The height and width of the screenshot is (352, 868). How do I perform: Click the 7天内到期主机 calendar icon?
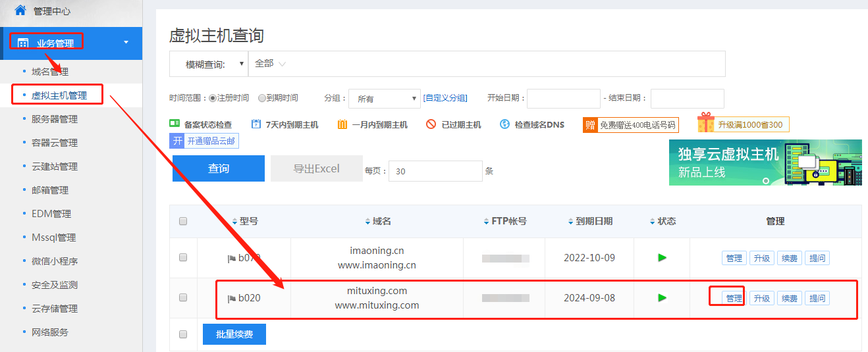coord(256,124)
